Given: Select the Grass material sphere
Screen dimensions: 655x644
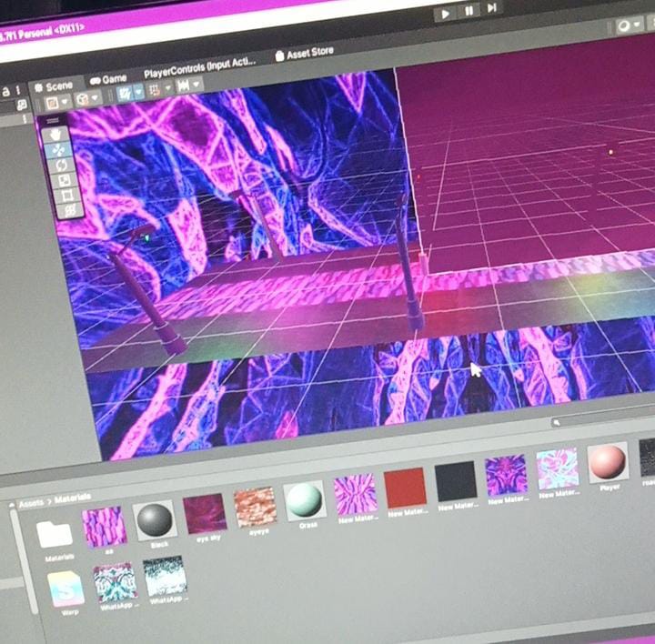Looking at the screenshot, I should (x=305, y=500).
